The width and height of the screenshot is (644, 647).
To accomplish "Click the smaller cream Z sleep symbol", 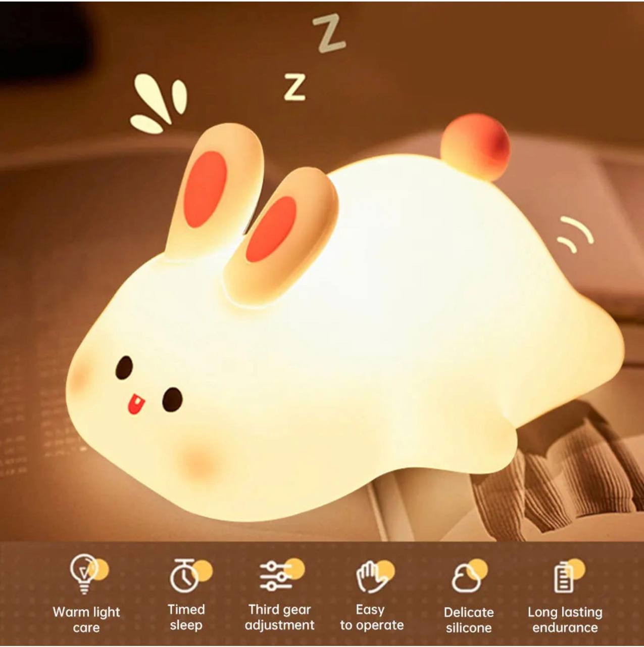I will [x=294, y=87].
